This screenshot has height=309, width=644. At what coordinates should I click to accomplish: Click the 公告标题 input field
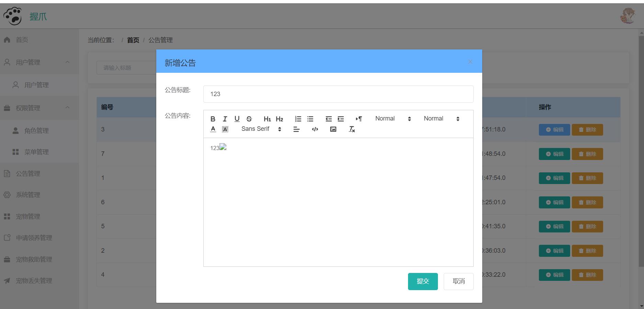tap(338, 94)
